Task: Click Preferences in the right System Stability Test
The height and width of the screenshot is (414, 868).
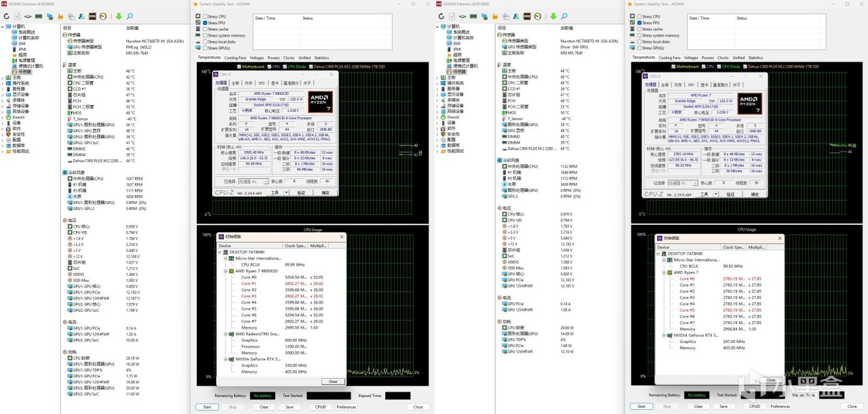Action: [x=780, y=407]
